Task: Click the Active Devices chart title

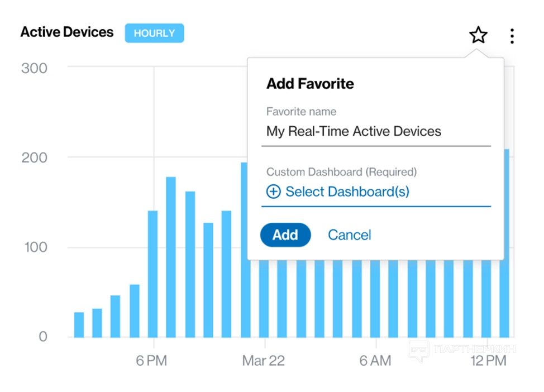Action: [66, 32]
